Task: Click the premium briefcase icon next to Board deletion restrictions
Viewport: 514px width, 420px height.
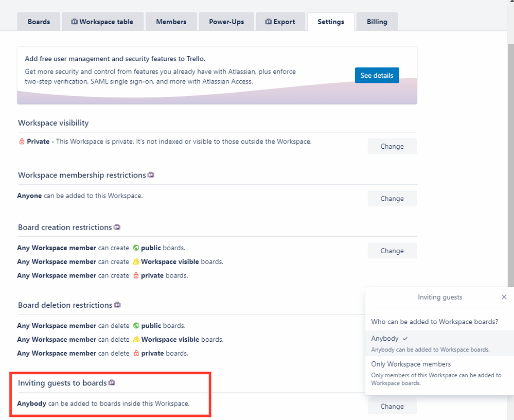Action: 117,305
